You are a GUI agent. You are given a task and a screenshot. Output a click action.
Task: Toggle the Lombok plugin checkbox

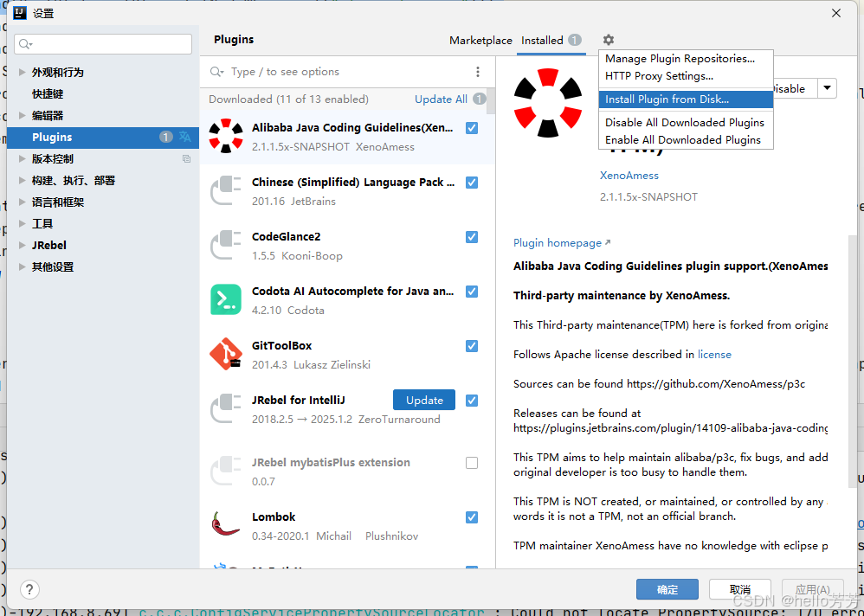point(472,517)
